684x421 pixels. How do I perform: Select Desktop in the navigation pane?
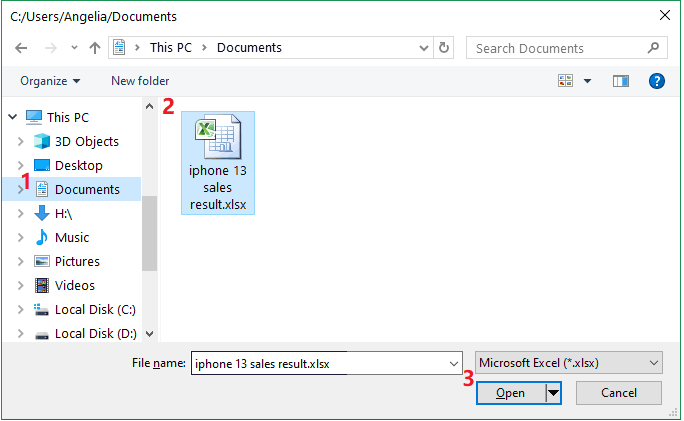point(79,165)
